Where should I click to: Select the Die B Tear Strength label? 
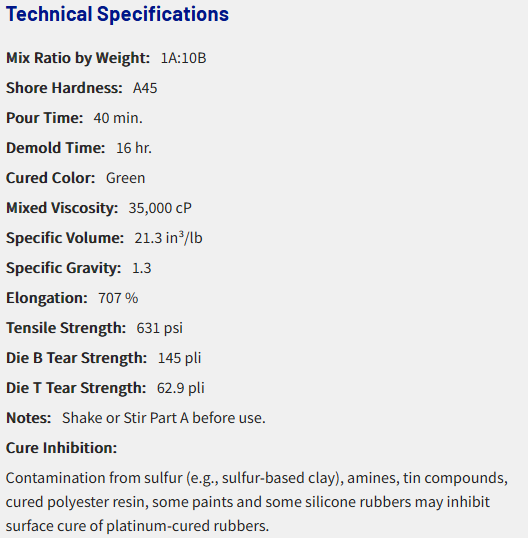tap(76, 358)
